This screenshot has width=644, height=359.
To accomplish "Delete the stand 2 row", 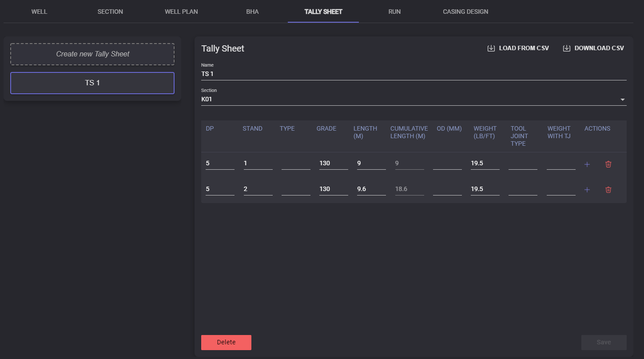I will point(608,190).
